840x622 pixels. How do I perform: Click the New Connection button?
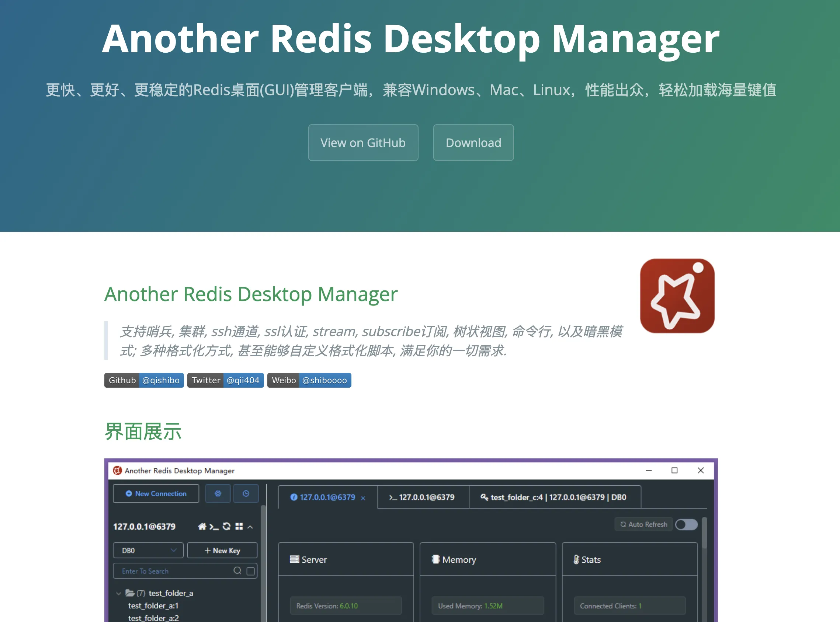pyautogui.click(x=156, y=494)
